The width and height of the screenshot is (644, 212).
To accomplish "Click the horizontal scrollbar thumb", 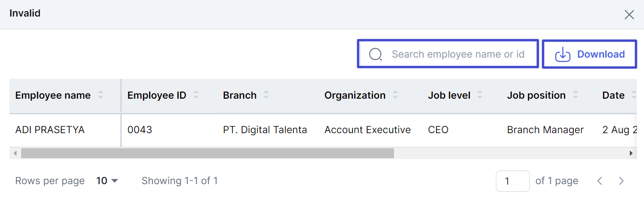I will pos(207,153).
